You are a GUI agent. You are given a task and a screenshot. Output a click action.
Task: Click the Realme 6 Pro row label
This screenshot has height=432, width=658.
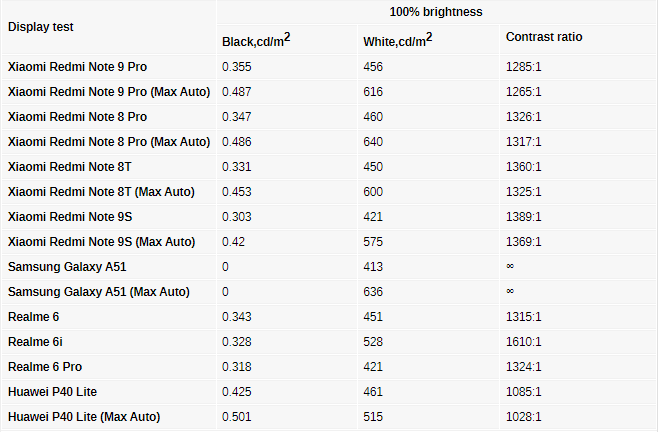pyautogui.click(x=45, y=367)
